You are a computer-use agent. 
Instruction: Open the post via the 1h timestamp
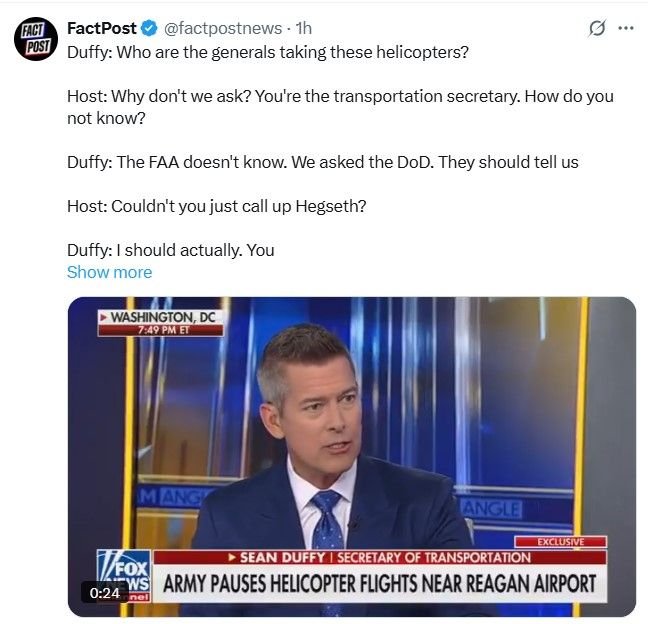[304, 29]
